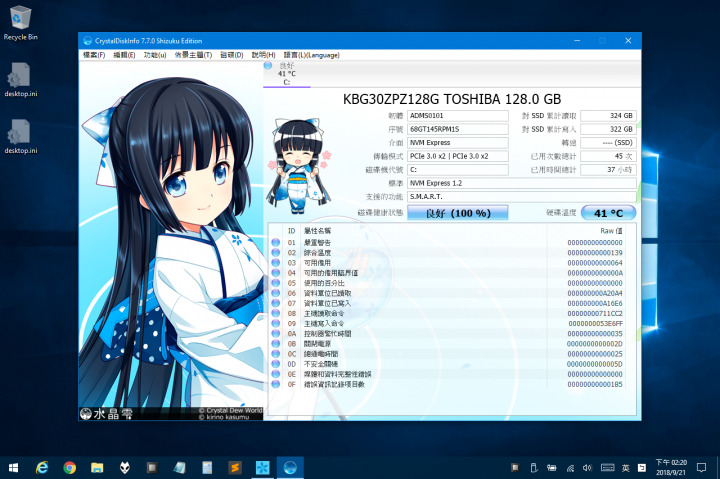Click the 良好 (100 %) health status button
This screenshot has height=479, width=720.
457,213
